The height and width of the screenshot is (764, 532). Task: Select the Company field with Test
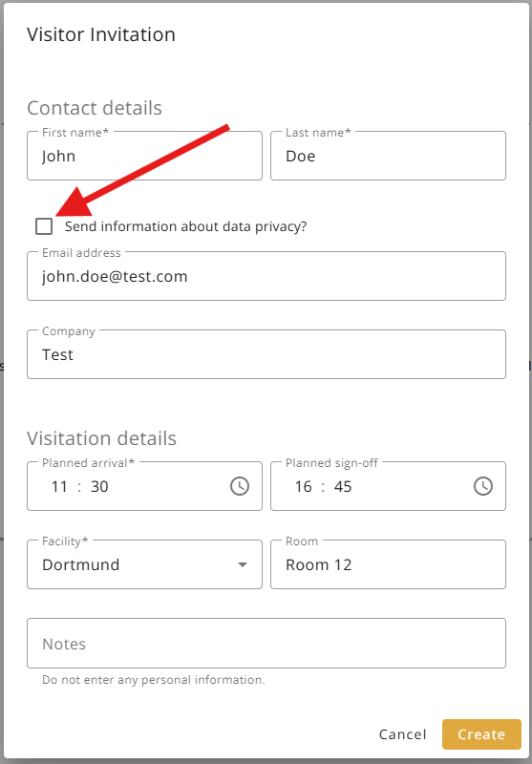pyautogui.click(x=266, y=354)
